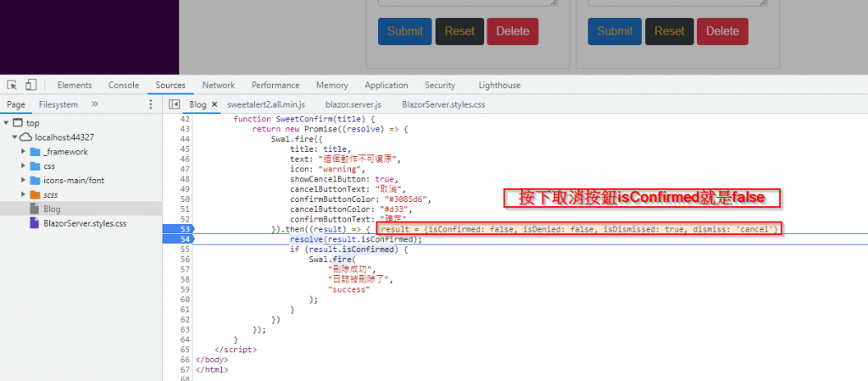Expand the _framework folder
The height and width of the screenshot is (381, 868).
[24, 152]
